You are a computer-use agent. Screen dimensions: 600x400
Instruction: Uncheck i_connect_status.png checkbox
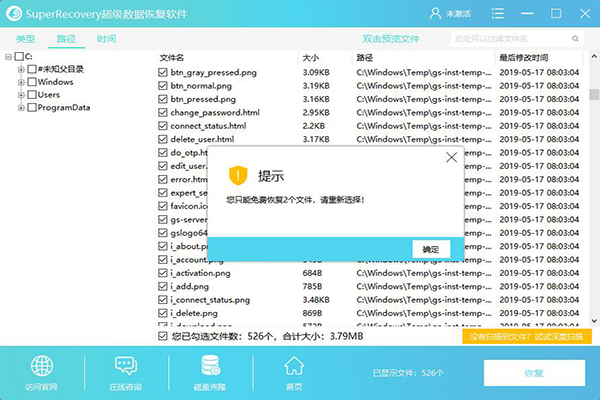tap(163, 300)
